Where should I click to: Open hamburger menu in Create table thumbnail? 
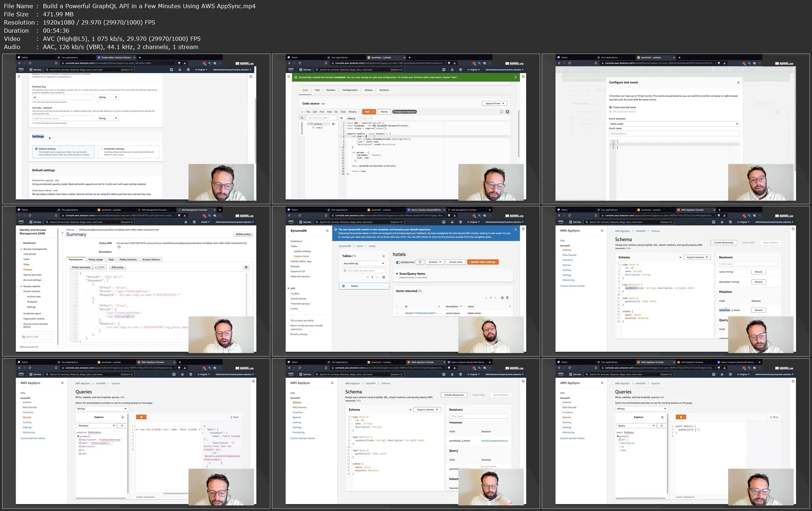click(19, 76)
